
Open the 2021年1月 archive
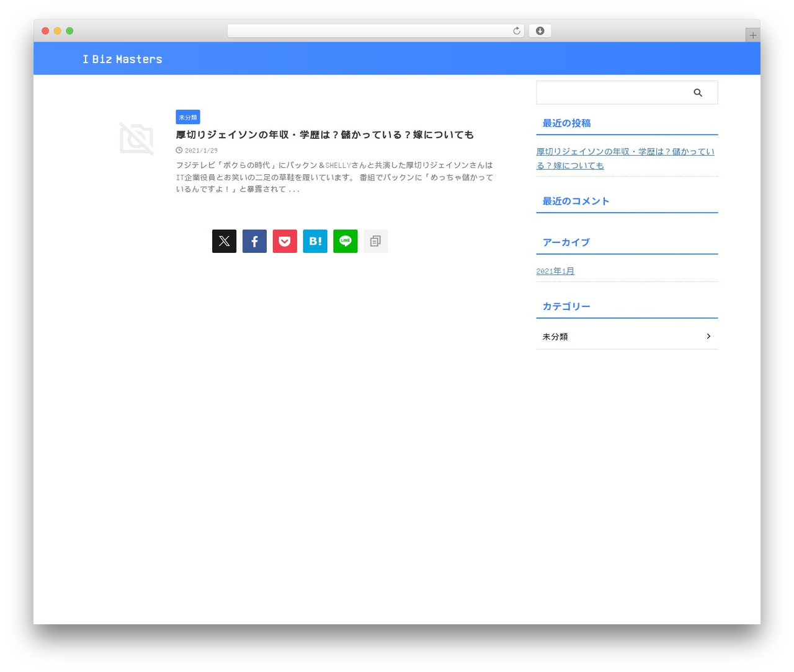coord(555,271)
